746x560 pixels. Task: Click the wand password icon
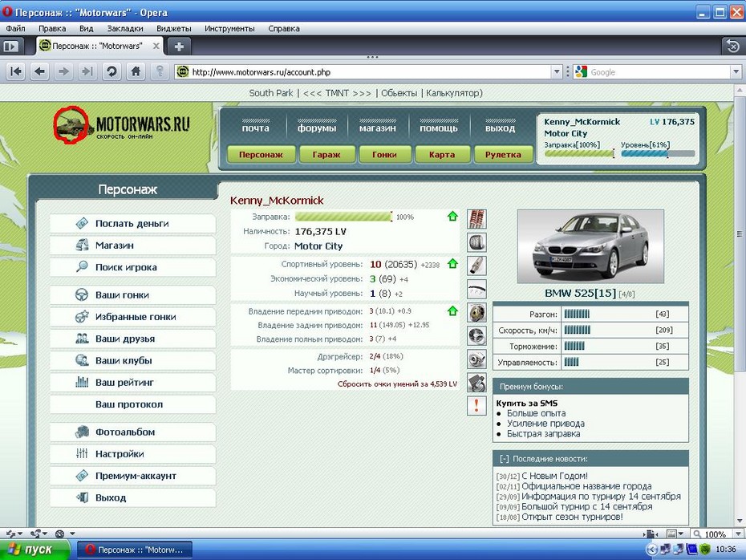click(160, 72)
